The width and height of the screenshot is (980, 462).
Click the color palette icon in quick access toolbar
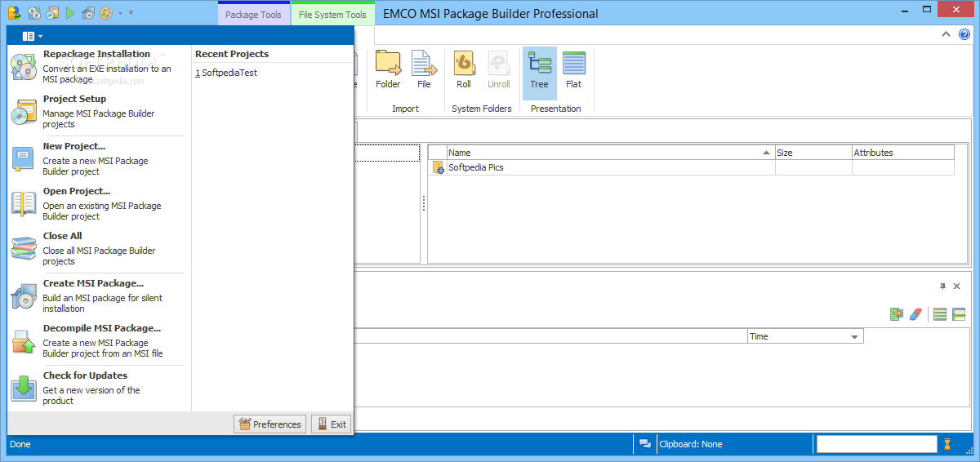(107, 13)
